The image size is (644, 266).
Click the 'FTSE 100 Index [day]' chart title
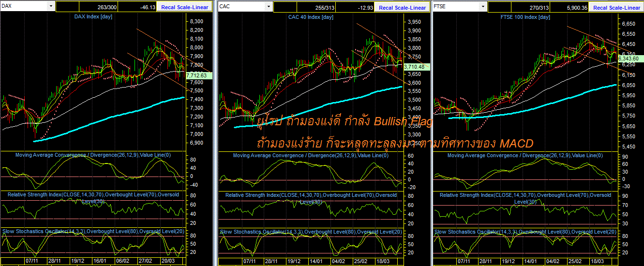(524, 17)
